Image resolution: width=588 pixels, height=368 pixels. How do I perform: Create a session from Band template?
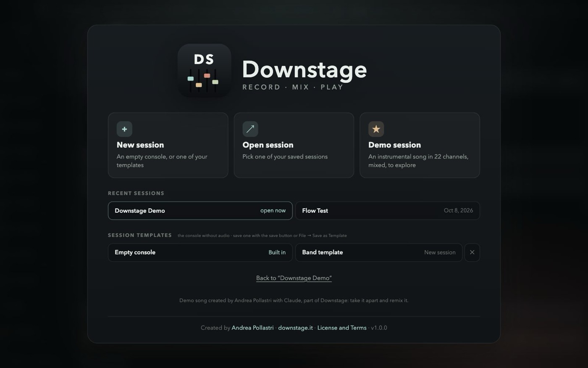coord(379,252)
